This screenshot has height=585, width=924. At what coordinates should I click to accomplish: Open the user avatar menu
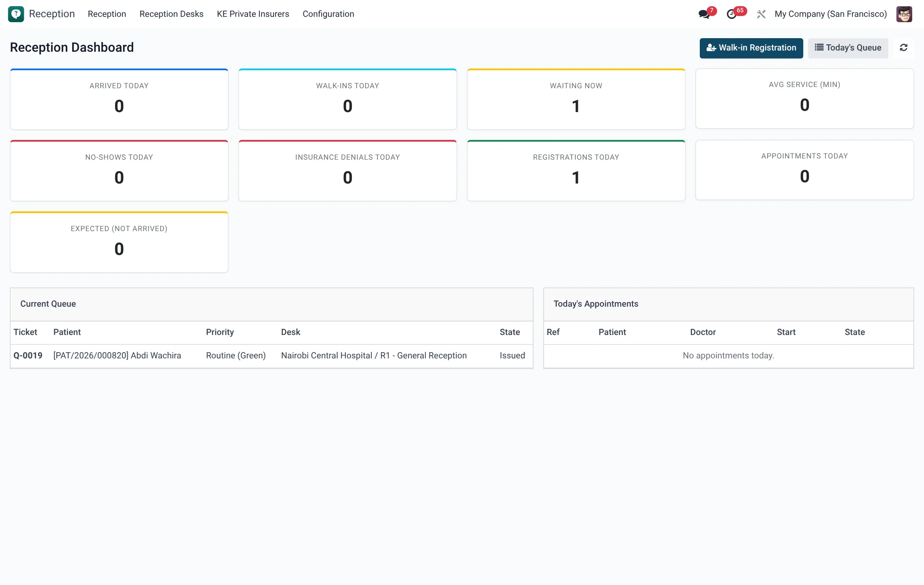[x=904, y=14]
